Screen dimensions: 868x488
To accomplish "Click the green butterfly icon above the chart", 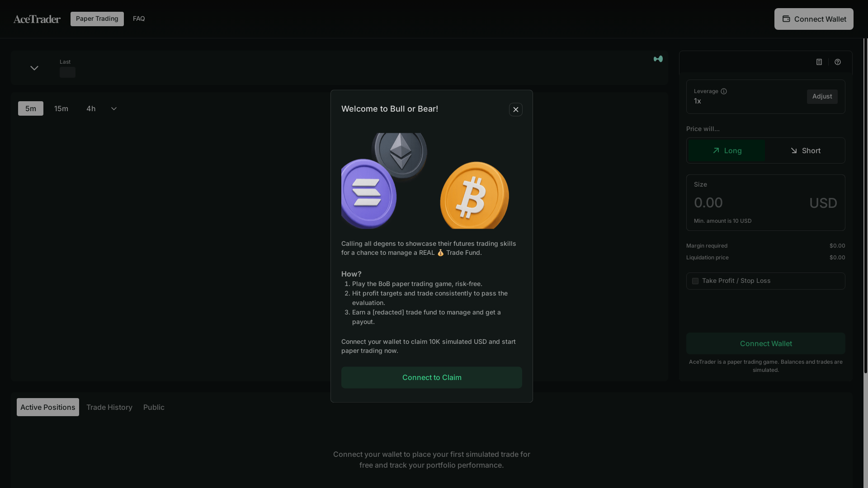I will pyautogui.click(x=658, y=59).
